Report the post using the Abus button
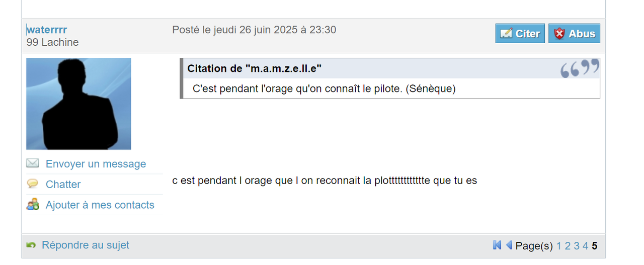 (574, 34)
